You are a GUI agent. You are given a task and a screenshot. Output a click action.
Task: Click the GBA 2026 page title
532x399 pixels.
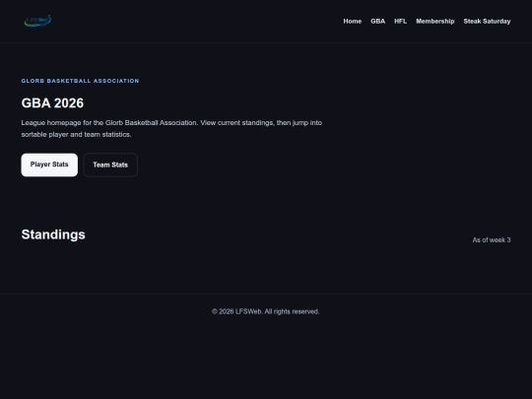[x=52, y=103]
